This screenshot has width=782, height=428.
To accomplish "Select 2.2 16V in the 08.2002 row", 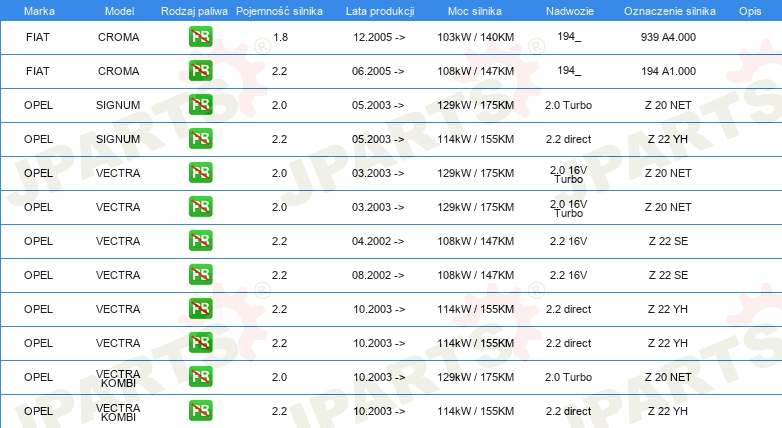I will click(x=569, y=275).
